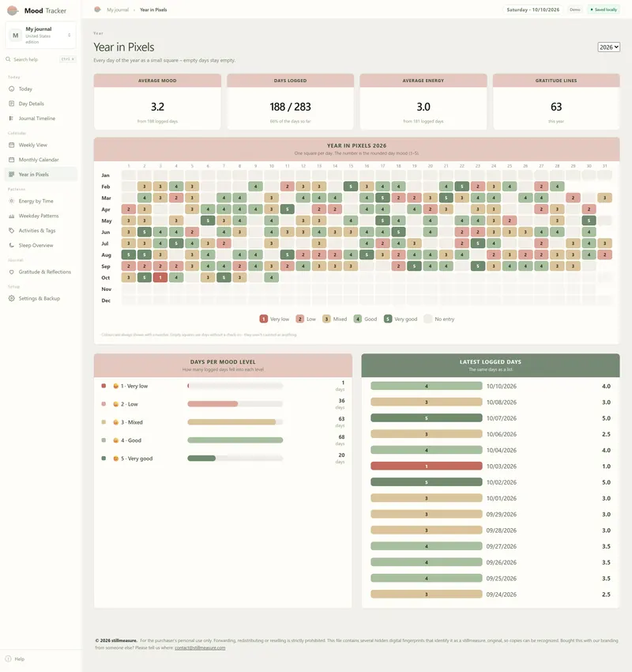Click the Good legend swatch
Image resolution: width=632 pixels, height=672 pixels.
(x=358, y=319)
